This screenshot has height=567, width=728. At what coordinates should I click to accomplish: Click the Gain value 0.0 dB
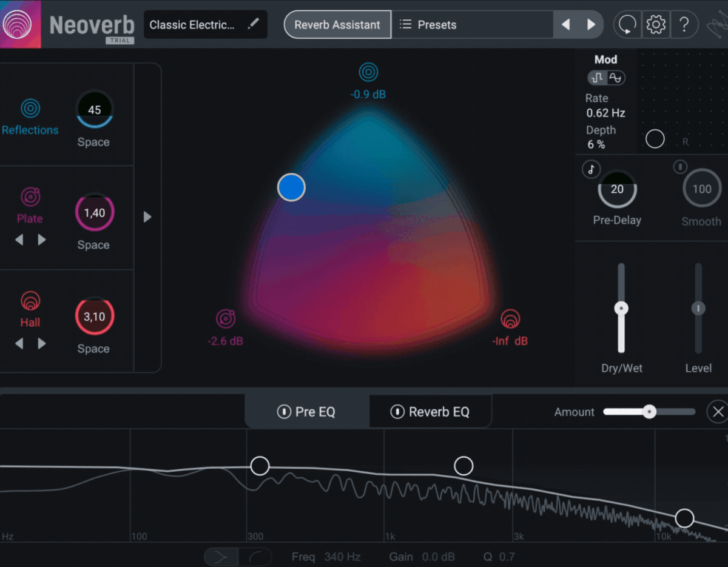438,557
